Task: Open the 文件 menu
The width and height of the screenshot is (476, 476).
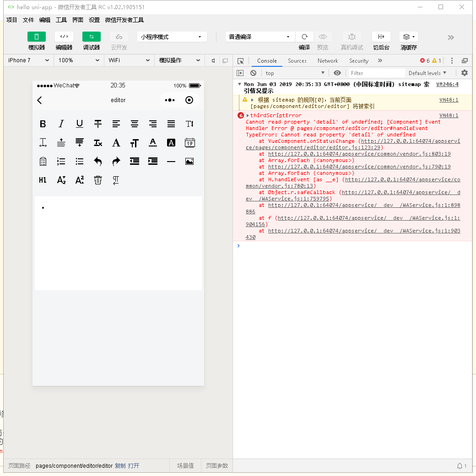Action: click(x=28, y=20)
